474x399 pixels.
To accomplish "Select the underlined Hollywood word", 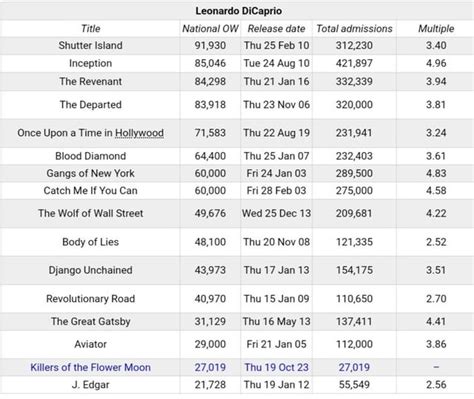I will pos(139,133).
